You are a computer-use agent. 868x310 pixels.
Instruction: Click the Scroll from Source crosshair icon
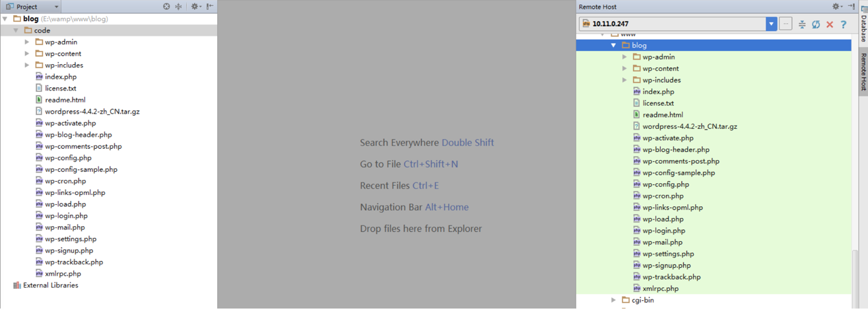(166, 7)
